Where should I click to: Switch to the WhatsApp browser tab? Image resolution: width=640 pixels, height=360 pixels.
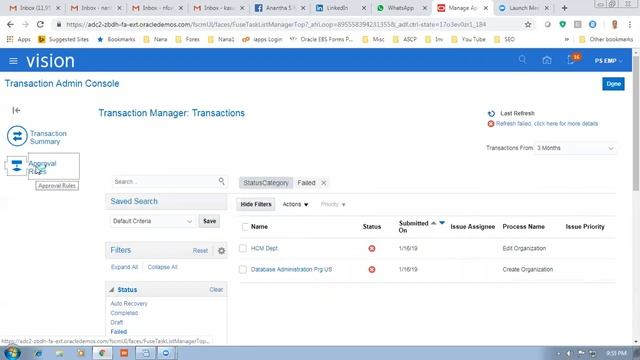coord(400,8)
